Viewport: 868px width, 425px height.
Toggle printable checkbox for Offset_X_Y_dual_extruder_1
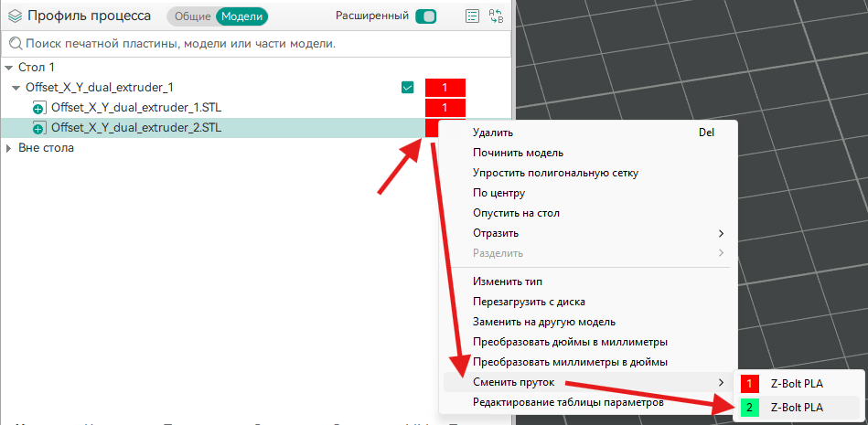pos(407,88)
